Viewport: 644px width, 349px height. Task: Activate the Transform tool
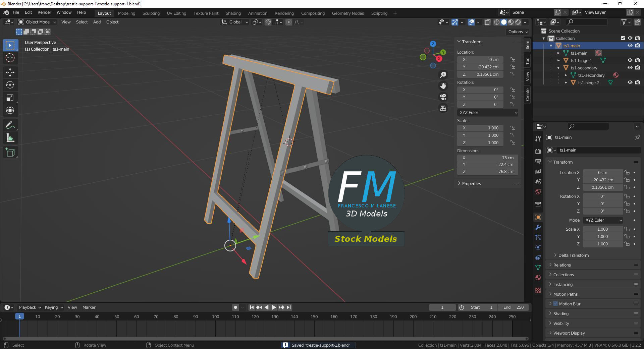coord(10,110)
